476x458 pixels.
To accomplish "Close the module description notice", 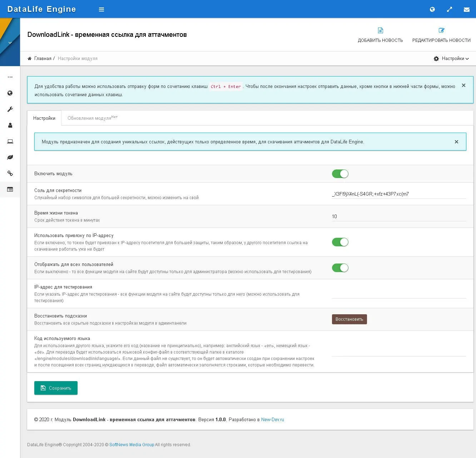I will click(x=456, y=142).
